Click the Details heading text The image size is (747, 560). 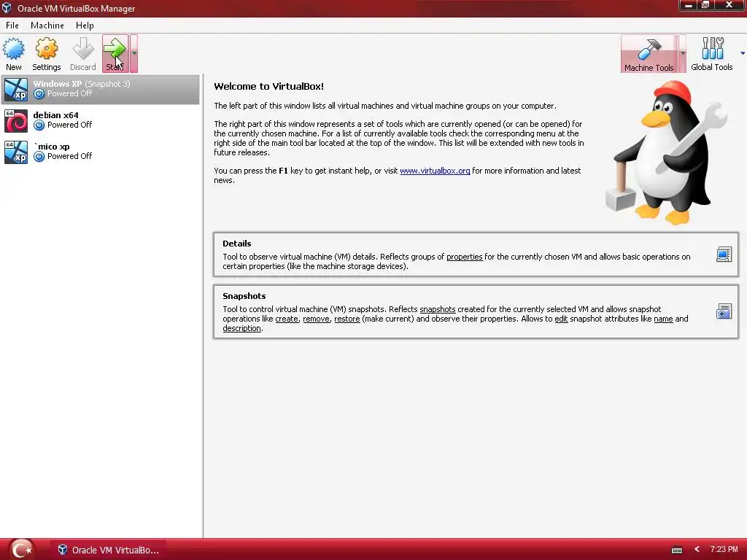pos(237,244)
